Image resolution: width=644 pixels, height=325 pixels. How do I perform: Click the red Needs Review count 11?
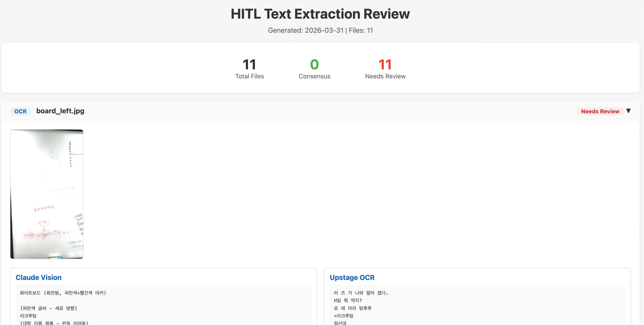(385, 64)
